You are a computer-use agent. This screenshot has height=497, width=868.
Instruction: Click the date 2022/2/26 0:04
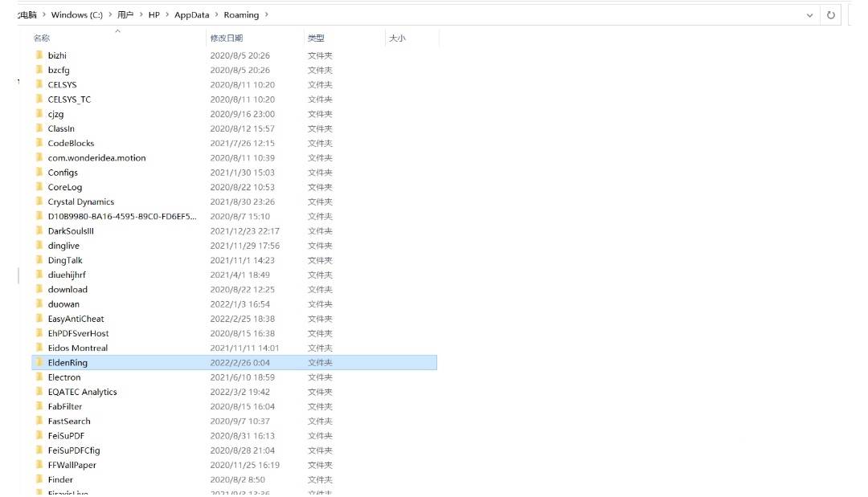240,363
